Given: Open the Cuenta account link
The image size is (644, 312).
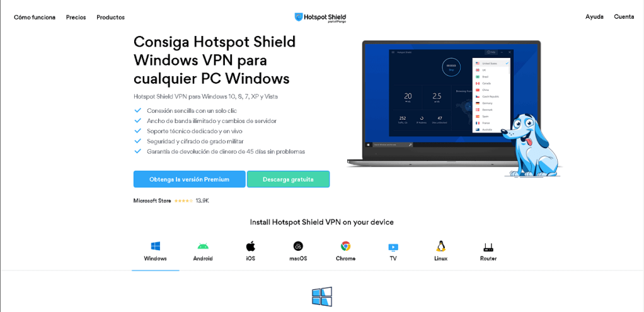Looking at the screenshot, I should coord(624,17).
